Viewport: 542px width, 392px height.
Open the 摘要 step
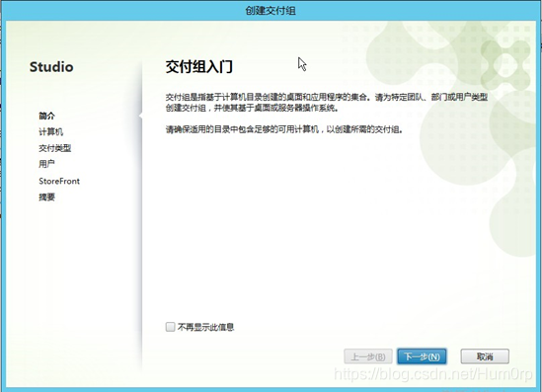pos(46,197)
